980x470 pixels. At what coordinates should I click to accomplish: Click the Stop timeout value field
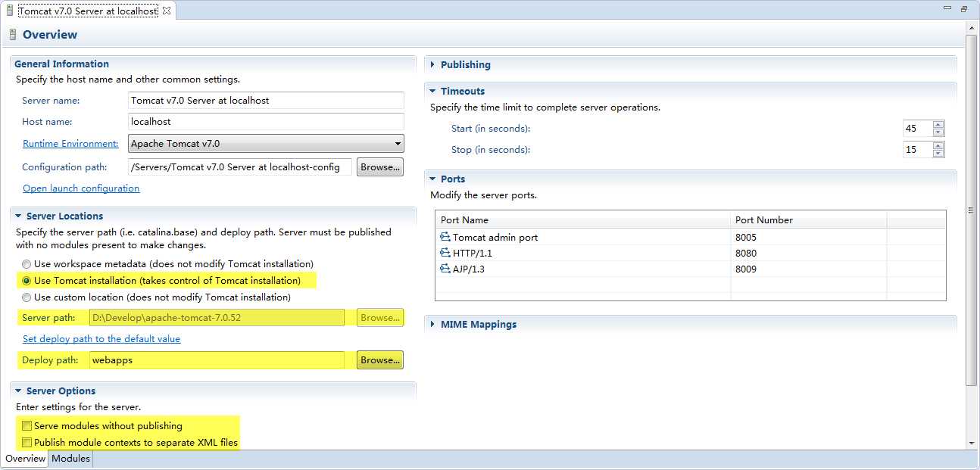(917, 150)
